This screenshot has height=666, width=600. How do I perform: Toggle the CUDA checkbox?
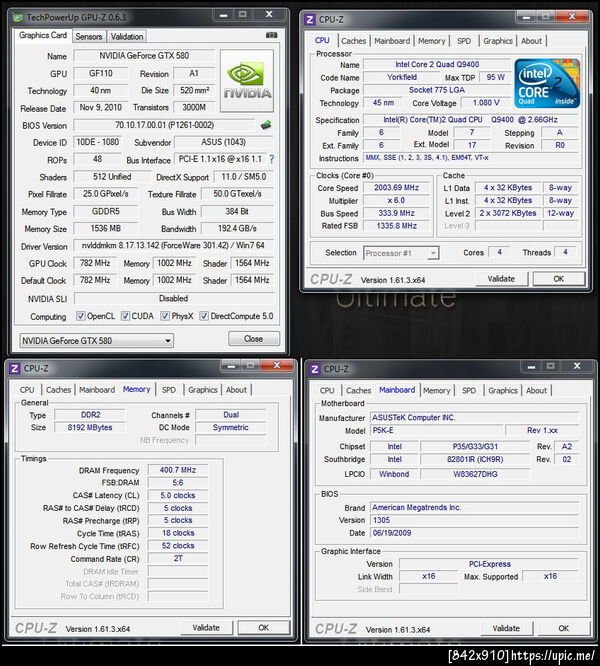(x=125, y=316)
